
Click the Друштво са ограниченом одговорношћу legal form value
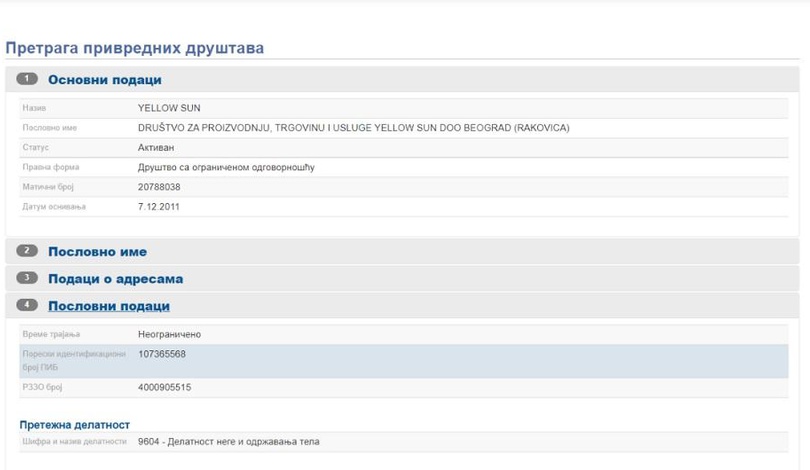[x=226, y=167]
